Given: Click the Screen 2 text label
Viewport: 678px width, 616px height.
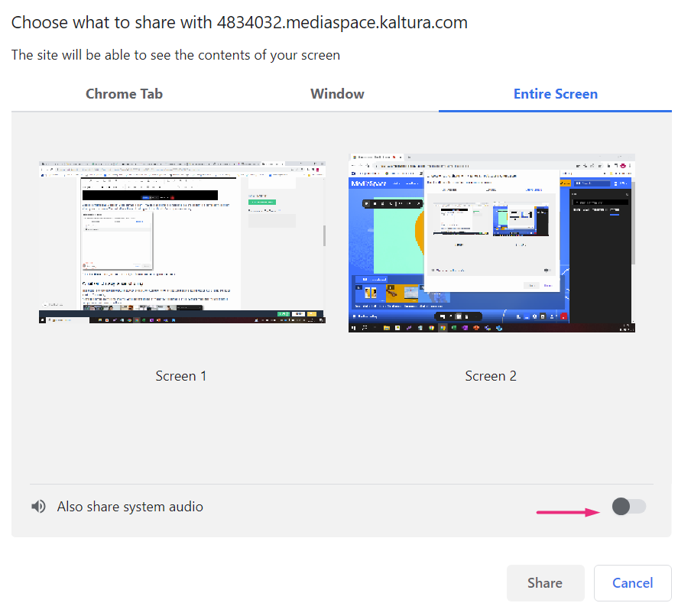Looking at the screenshot, I should pyautogui.click(x=491, y=376).
